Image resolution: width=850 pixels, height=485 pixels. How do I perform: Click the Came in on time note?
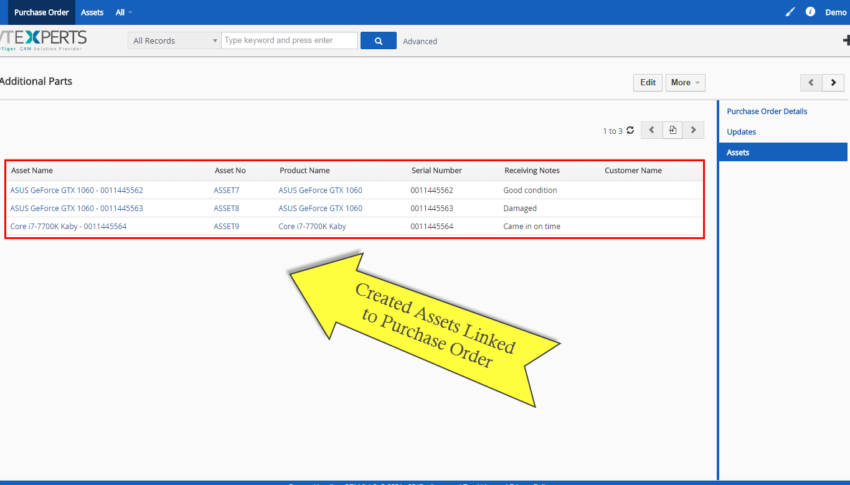532,227
